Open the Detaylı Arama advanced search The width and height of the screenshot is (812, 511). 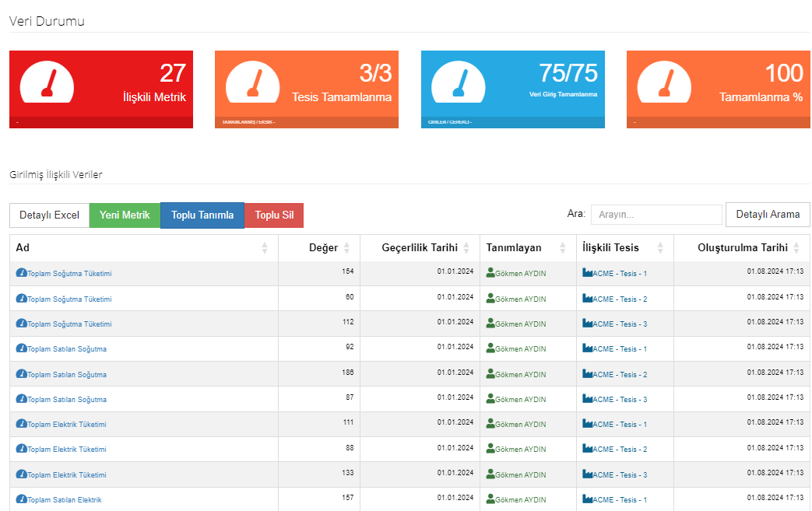pyautogui.click(x=768, y=215)
